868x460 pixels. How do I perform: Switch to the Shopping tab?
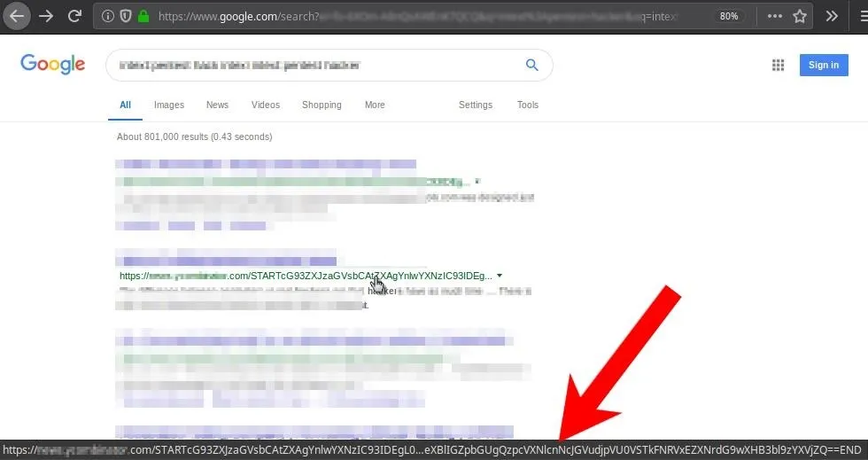(x=322, y=105)
